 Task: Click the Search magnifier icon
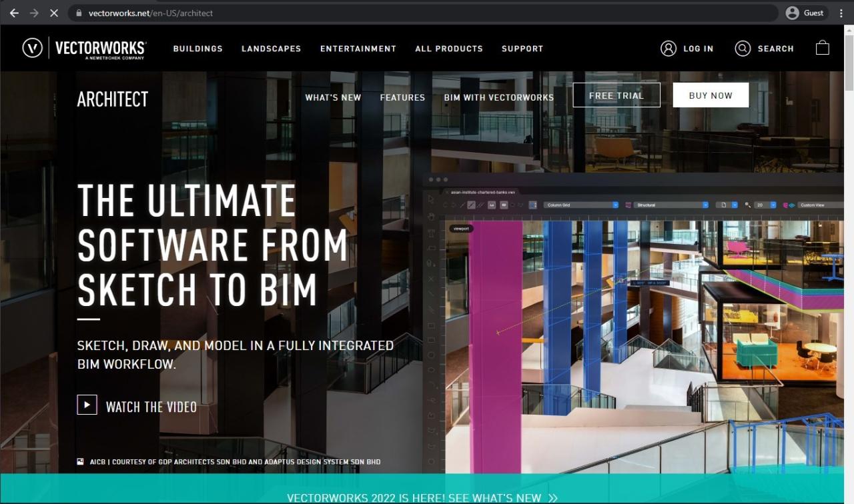(x=743, y=49)
